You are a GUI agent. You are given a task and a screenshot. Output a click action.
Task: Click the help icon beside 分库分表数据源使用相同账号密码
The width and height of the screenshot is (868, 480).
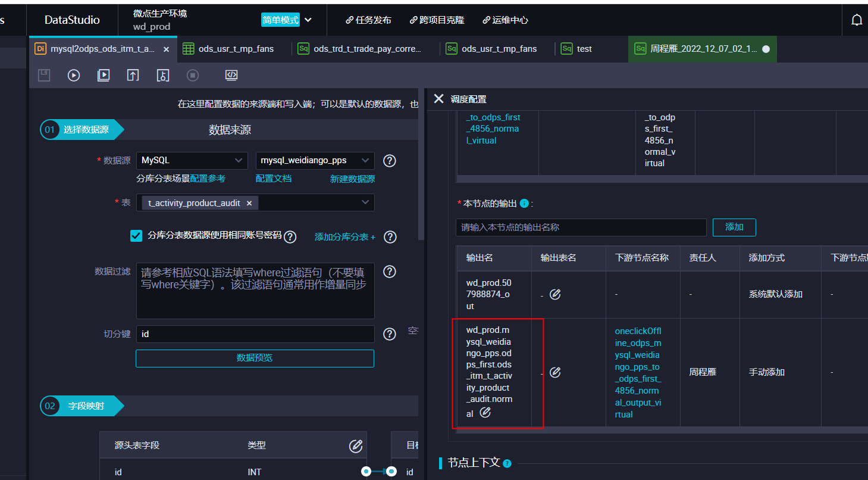290,237
